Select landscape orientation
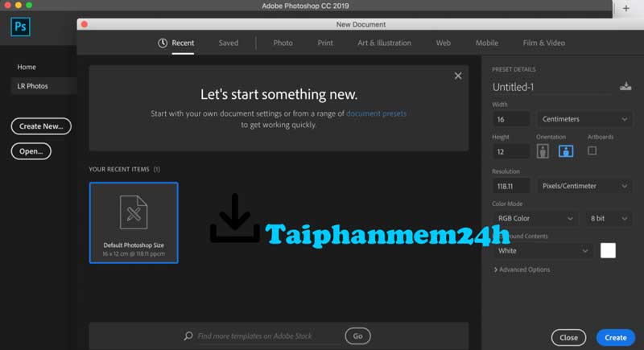The width and height of the screenshot is (644, 350). coord(566,151)
